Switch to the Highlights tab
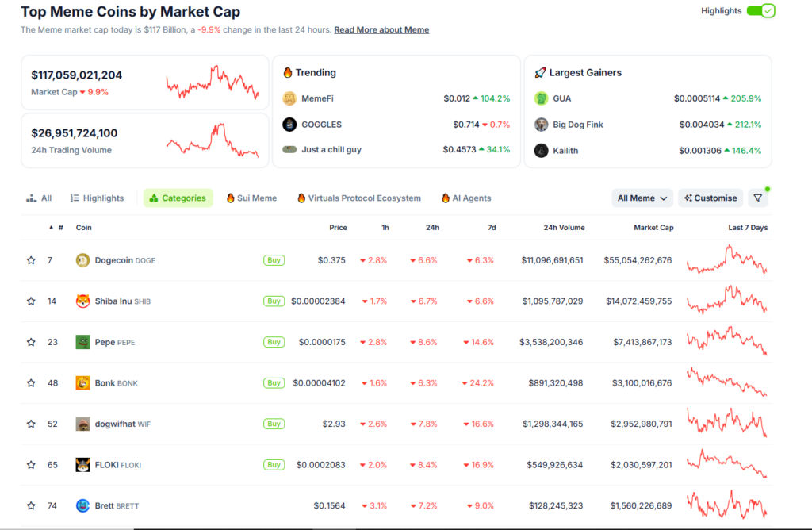812x530 pixels. pyautogui.click(x=97, y=198)
